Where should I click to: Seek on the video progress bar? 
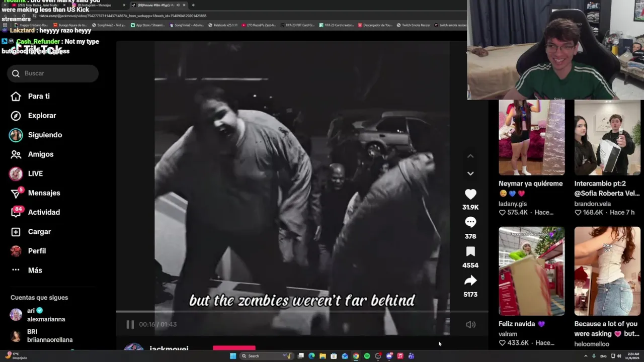tap(302, 312)
